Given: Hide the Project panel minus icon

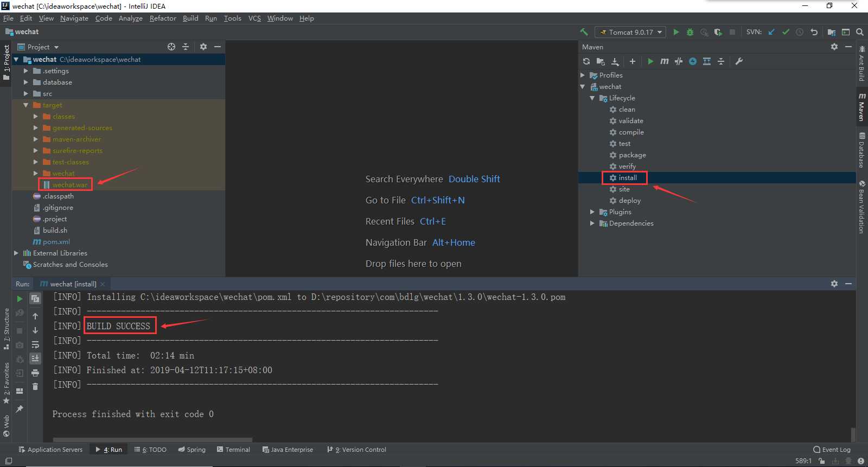Looking at the screenshot, I should coord(218,47).
